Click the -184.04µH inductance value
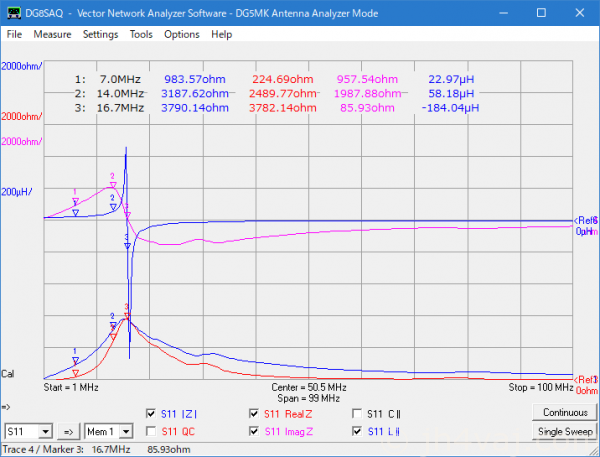Image resolution: width=600 pixels, height=457 pixels. tap(450, 108)
